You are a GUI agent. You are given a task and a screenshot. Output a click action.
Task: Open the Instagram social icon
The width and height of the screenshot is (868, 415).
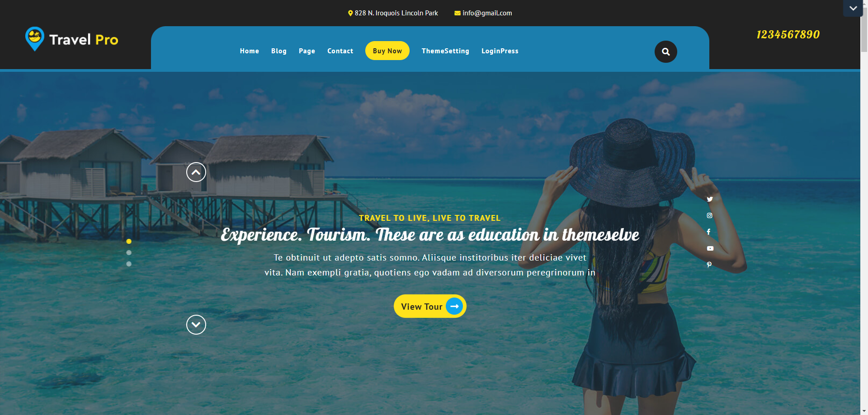pos(709,215)
